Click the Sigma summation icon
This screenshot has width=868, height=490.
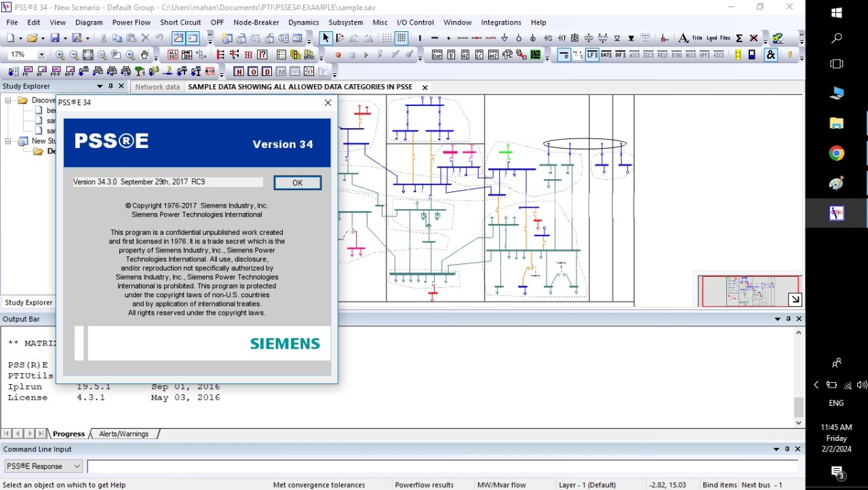(x=739, y=39)
